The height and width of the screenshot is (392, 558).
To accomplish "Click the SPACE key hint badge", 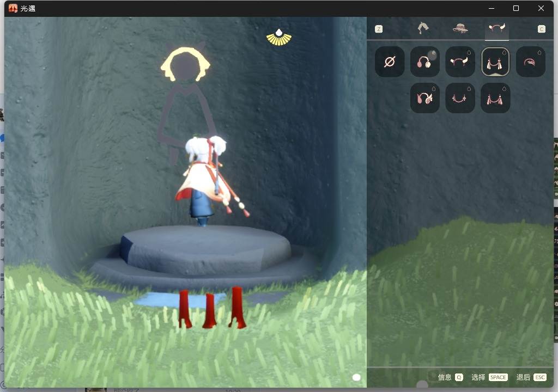I will (x=498, y=377).
